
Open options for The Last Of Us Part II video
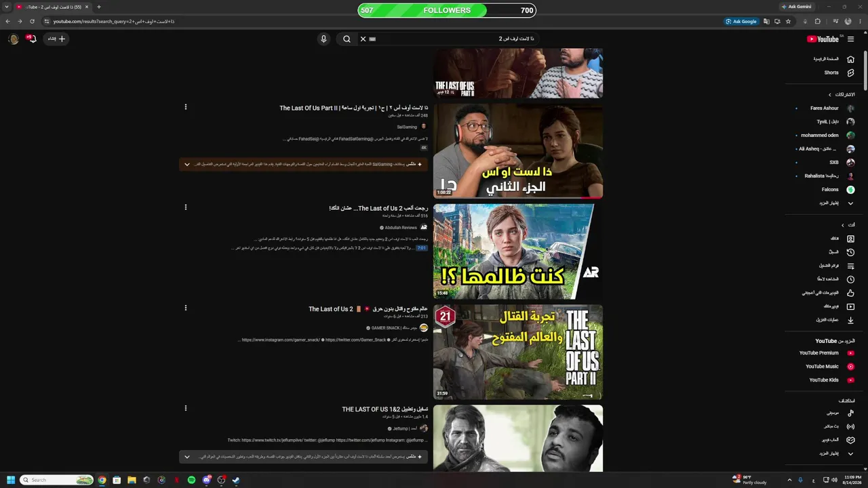tap(185, 107)
